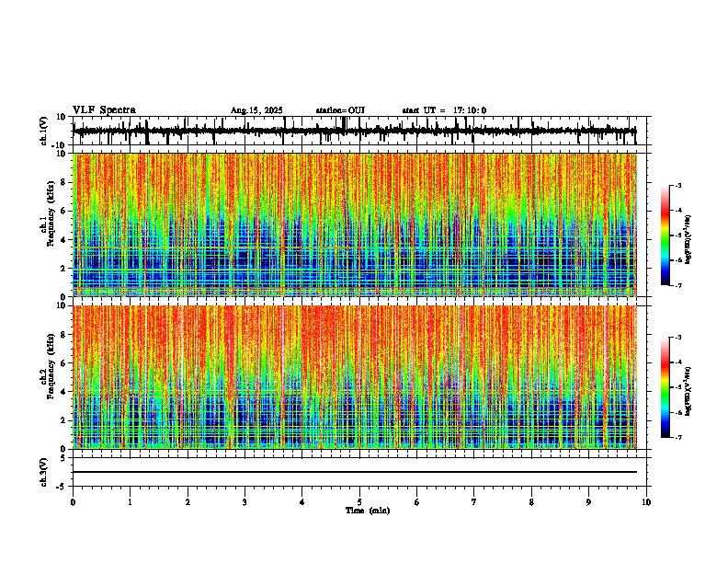Image resolution: width=728 pixels, height=563 pixels.
Task: Click time axis tick label "4"
Action: point(302,502)
